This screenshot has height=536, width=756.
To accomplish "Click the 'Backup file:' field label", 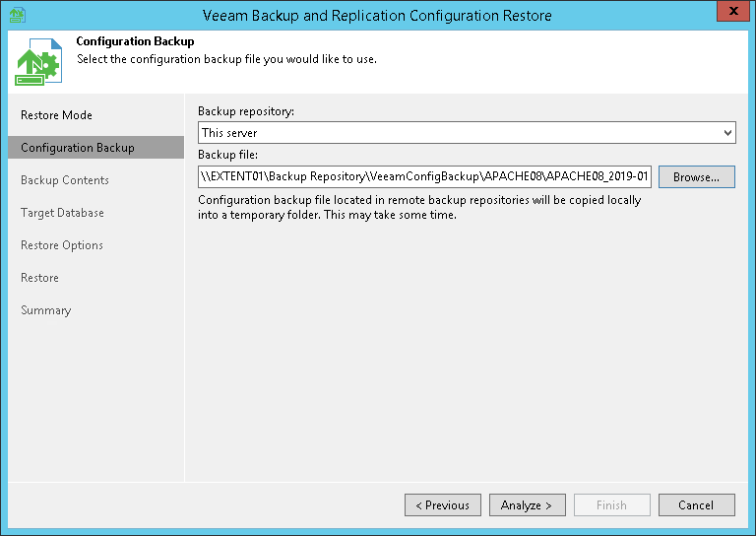I will [x=228, y=155].
